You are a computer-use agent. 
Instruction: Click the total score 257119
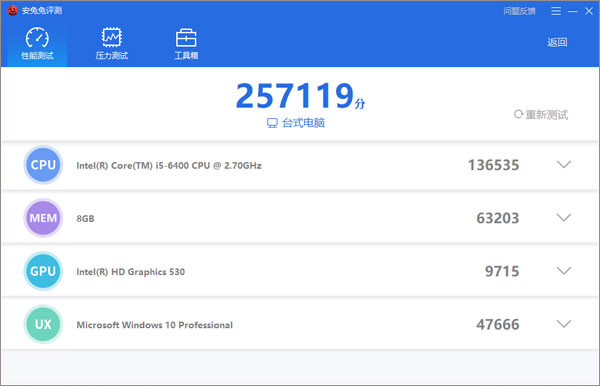295,95
